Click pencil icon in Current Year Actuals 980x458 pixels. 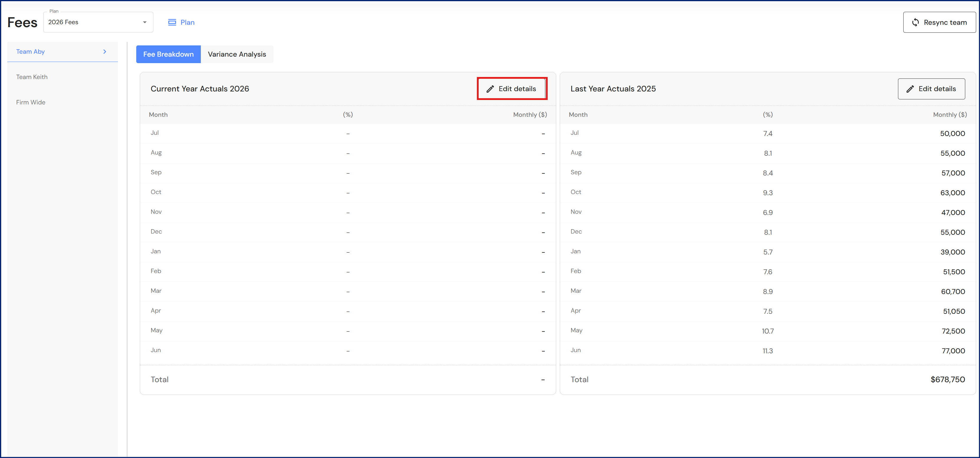[490, 89]
